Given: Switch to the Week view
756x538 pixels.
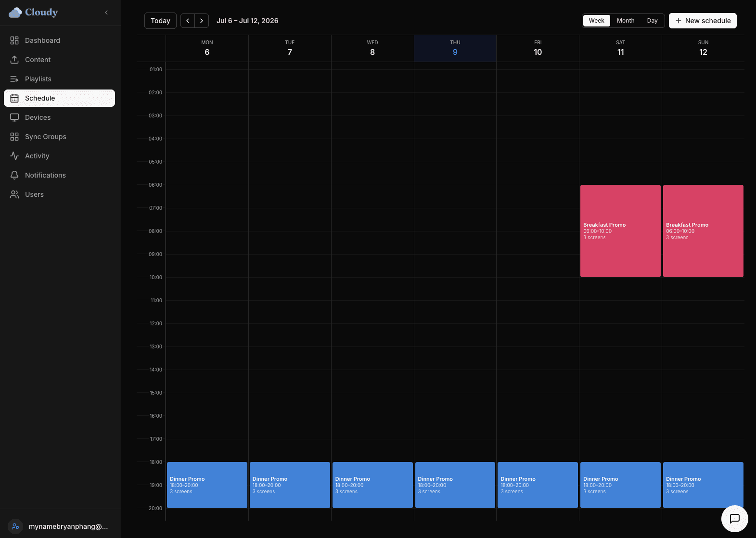Looking at the screenshot, I should pos(596,21).
